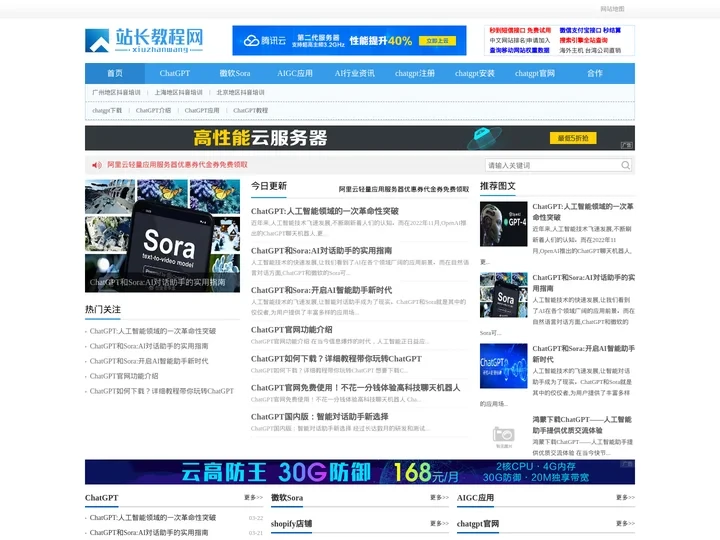Viewport: 720px width, 540px height.
Task: Open today's article ChatGPT官网功能介绍
Action: (x=292, y=330)
